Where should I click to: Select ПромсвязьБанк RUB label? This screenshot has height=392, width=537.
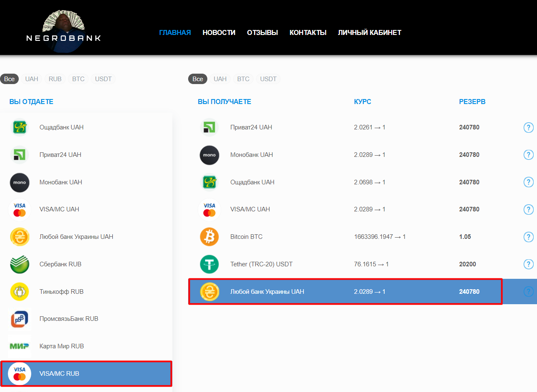coord(69,319)
